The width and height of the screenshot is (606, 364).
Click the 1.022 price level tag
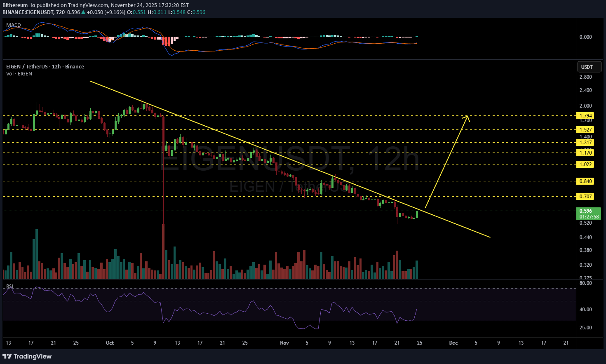pyautogui.click(x=585, y=164)
